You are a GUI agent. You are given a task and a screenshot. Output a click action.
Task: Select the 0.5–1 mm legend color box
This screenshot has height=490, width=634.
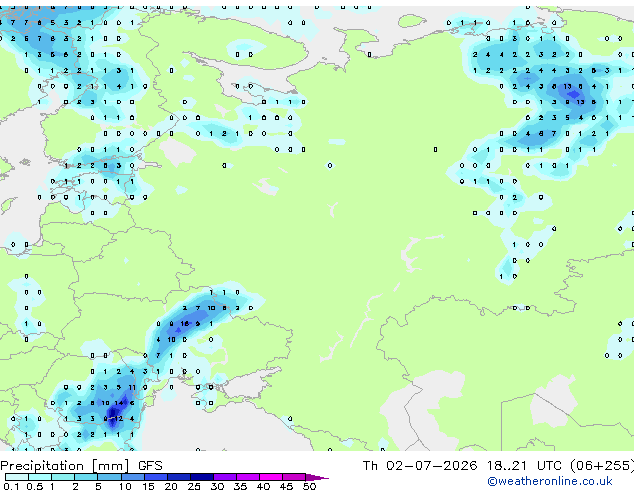[40, 477]
